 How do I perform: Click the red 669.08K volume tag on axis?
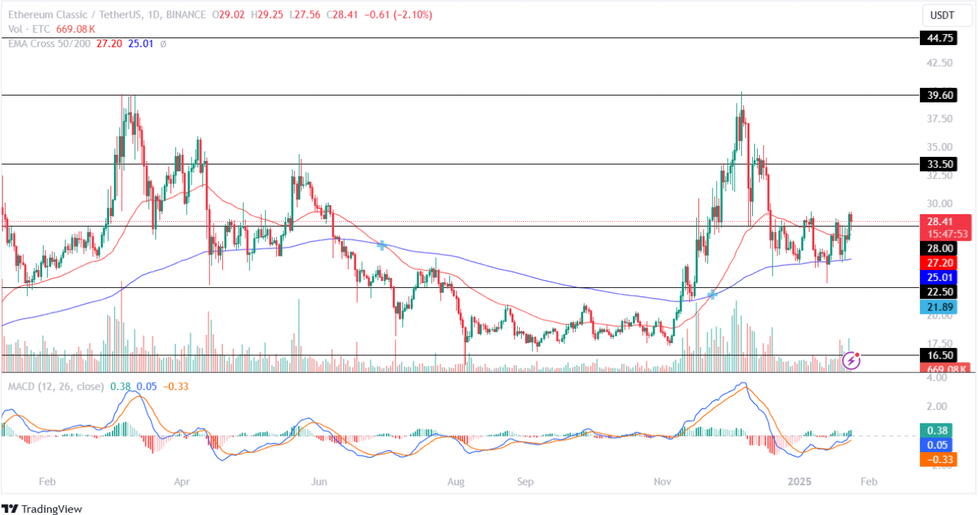click(945, 369)
